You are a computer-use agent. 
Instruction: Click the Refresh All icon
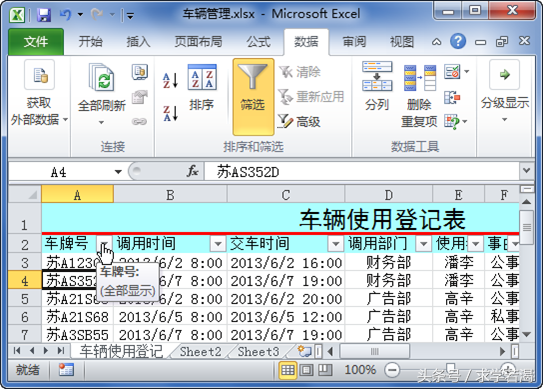[101, 77]
